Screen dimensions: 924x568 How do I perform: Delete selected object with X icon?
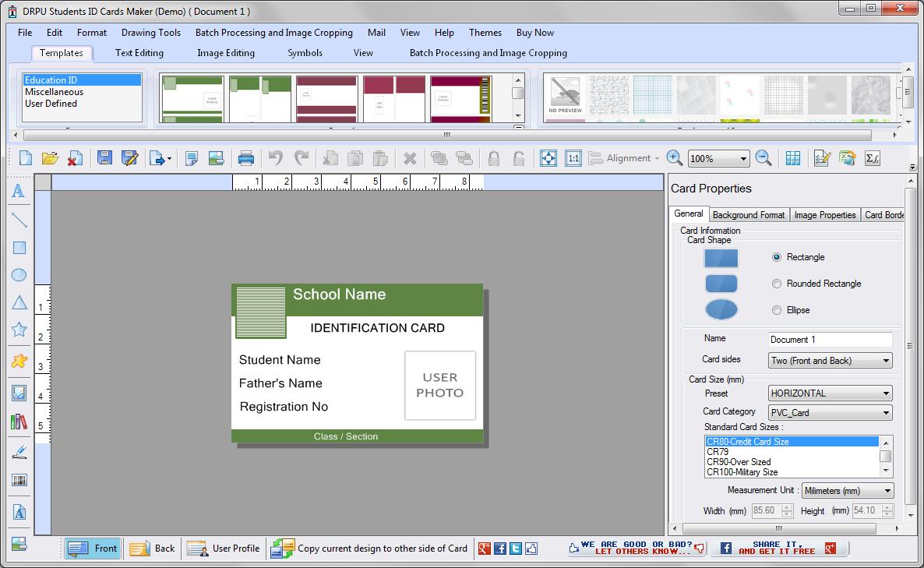point(410,158)
